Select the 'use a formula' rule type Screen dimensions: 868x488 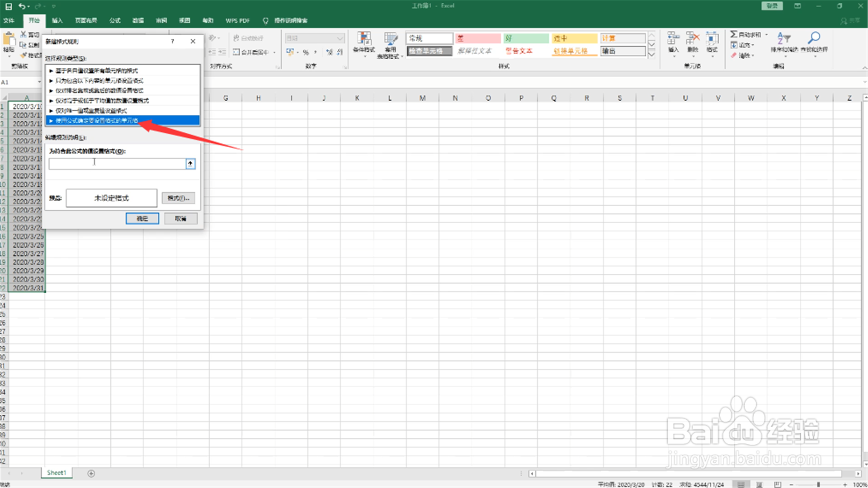point(123,121)
